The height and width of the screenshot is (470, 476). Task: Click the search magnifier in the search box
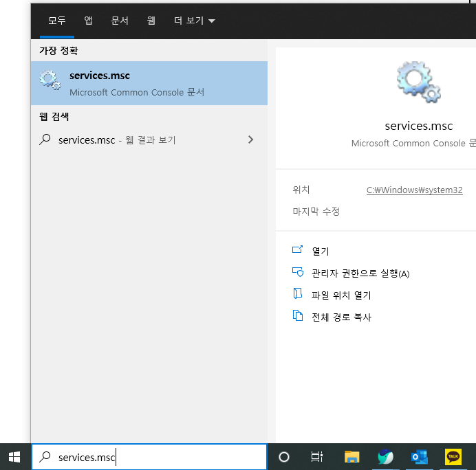click(45, 457)
